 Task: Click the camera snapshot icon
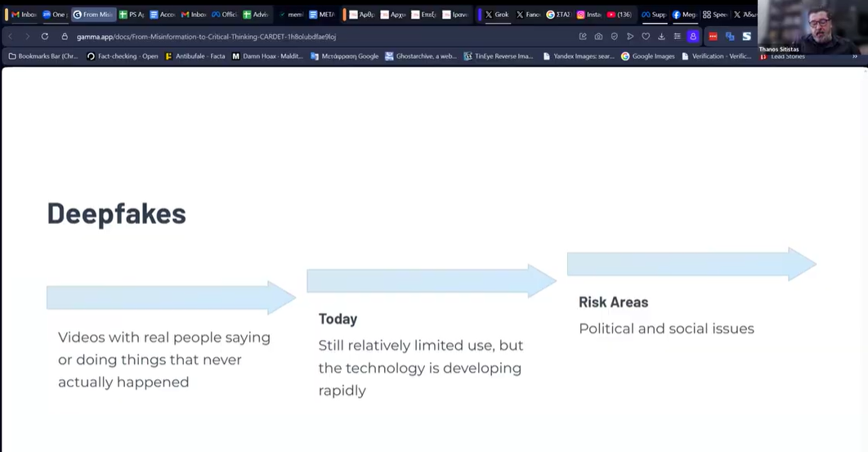[x=598, y=37]
